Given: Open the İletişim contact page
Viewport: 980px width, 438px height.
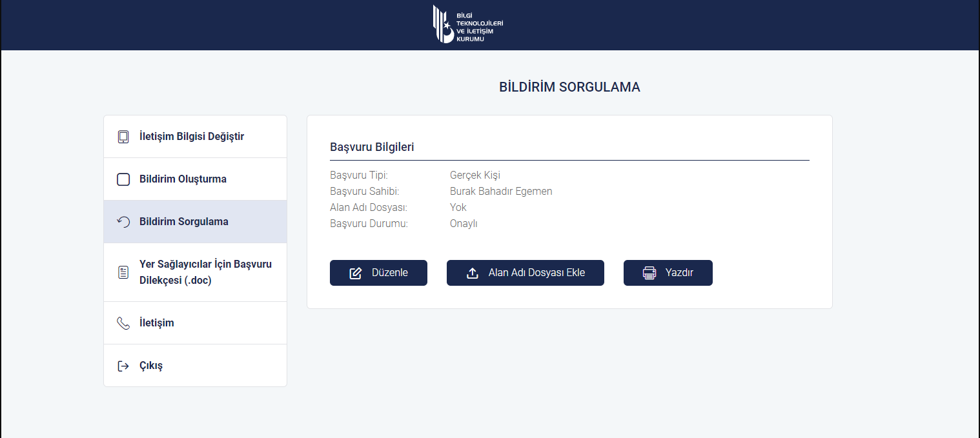Looking at the screenshot, I should (195, 323).
